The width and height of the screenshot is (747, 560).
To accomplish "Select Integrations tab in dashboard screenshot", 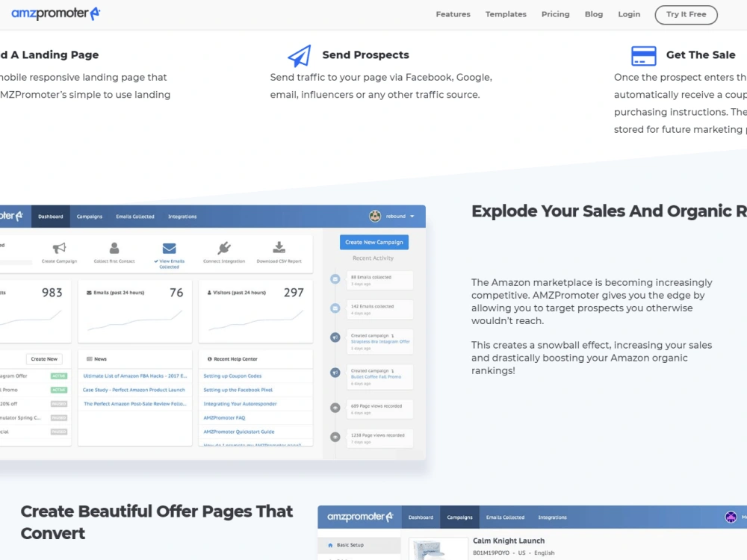I will [x=182, y=217].
